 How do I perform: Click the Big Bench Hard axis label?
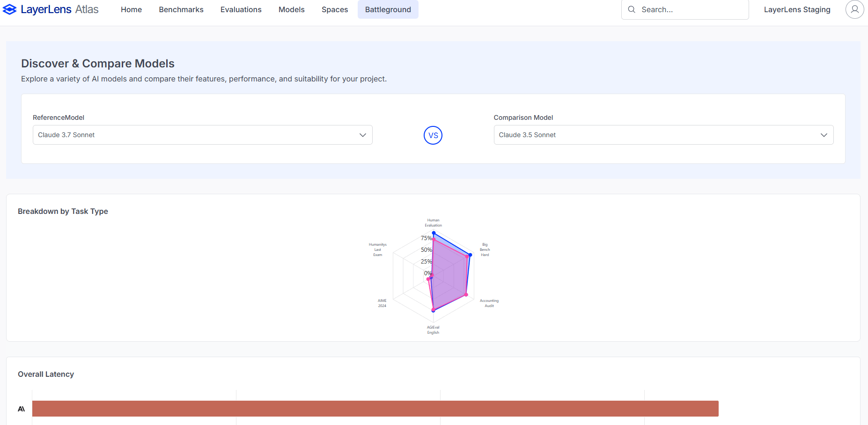(485, 249)
